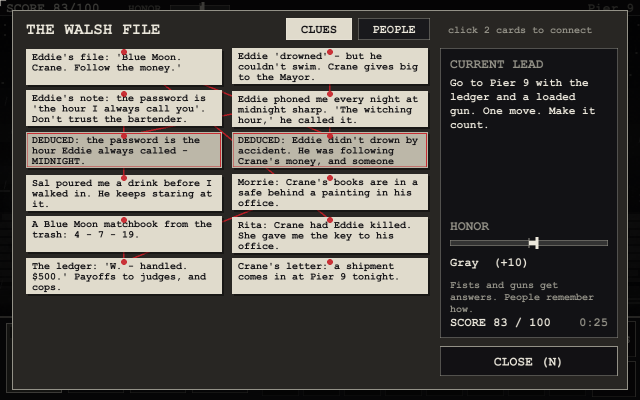Click the "Sal poured me a drink" card

tap(124, 193)
